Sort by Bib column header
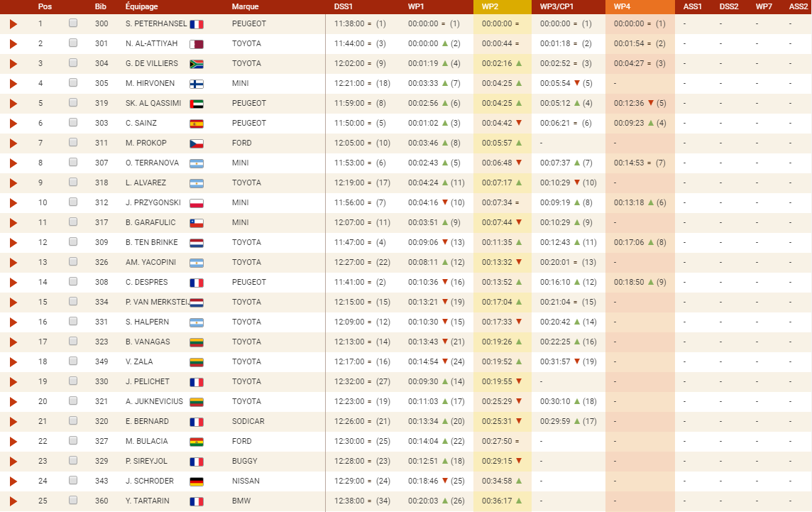 pyautogui.click(x=101, y=6)
